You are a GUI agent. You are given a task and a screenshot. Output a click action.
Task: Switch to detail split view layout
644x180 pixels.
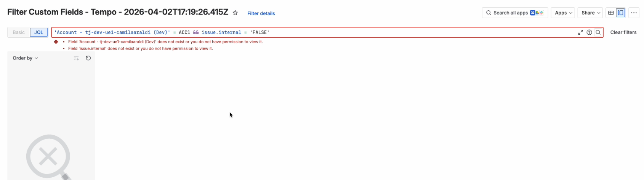pos(621,13)
